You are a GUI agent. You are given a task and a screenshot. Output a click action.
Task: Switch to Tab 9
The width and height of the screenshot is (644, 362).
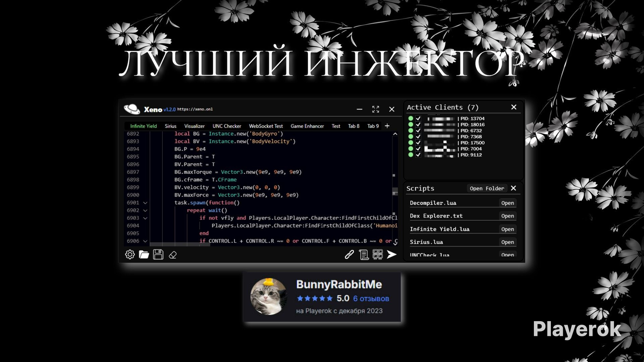click(373, 126)
